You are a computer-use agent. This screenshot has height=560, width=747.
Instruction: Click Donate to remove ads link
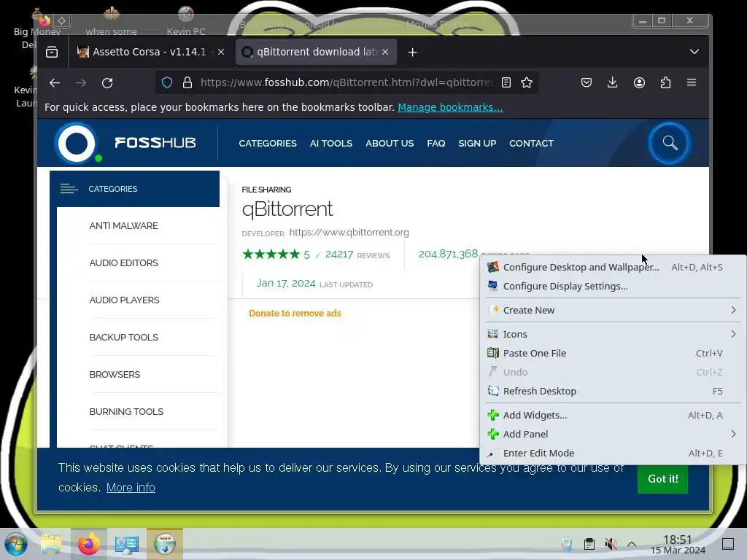(x=295, y=314)
